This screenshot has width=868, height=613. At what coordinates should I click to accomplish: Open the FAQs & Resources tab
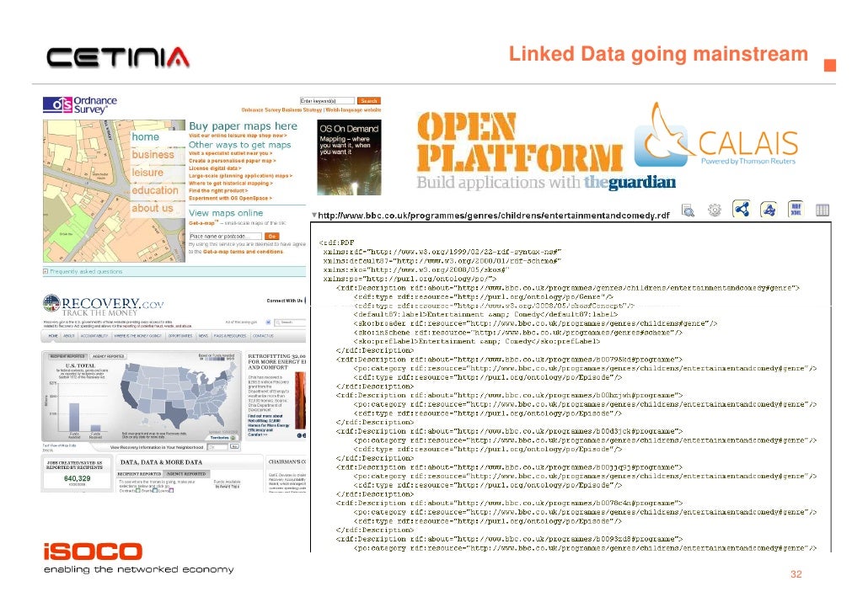pos(230,336)
